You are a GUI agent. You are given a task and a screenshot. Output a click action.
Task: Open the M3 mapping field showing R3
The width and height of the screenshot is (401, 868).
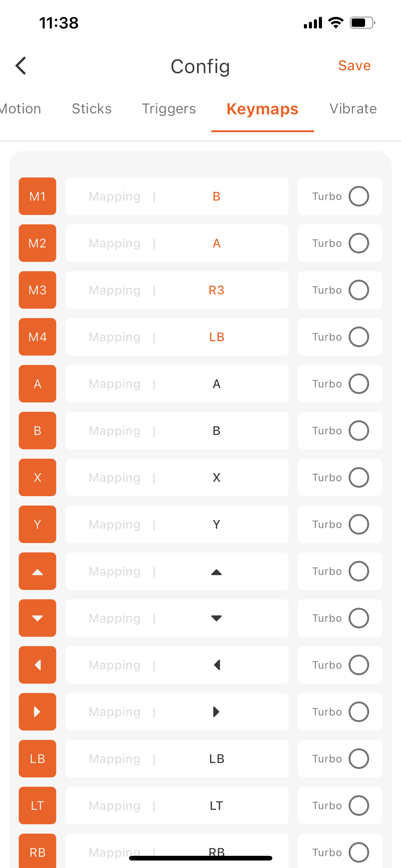click(177, 290)
